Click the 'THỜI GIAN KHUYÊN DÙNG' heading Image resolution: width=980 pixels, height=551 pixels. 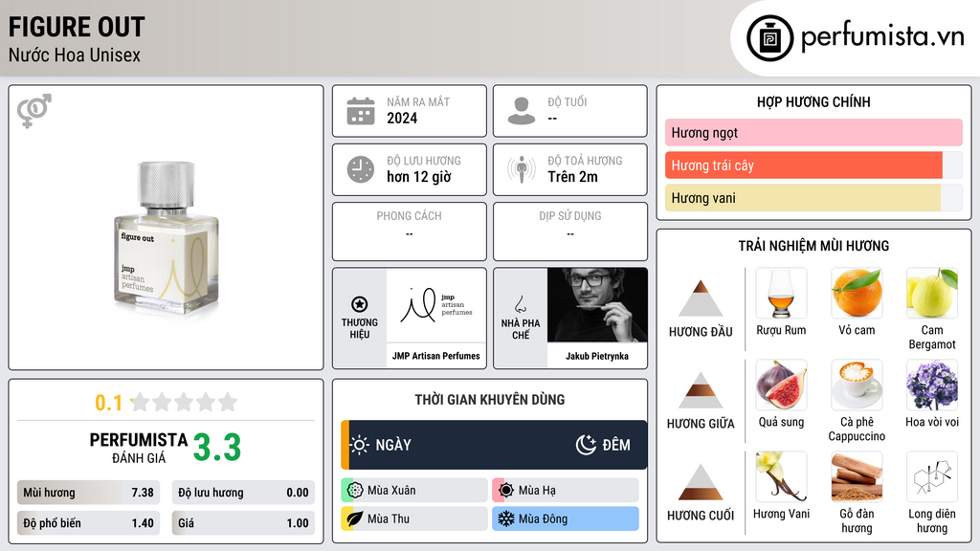tap(490, 400)
